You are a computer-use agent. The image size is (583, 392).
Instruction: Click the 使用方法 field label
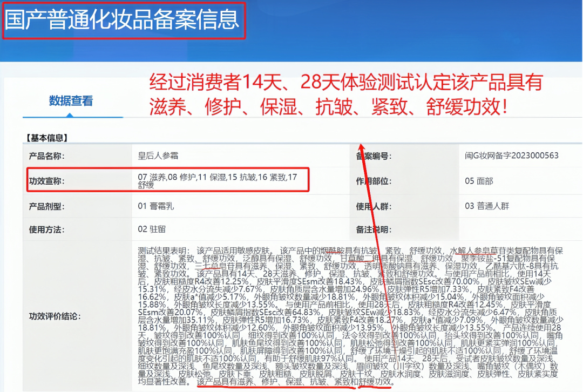(x=46, y=230)
